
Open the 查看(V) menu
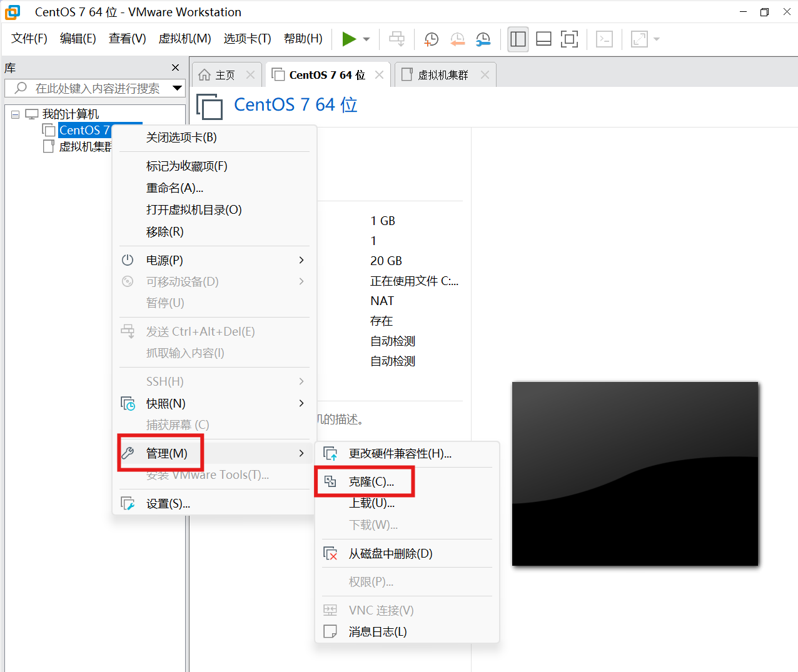(x=128, y=39)
